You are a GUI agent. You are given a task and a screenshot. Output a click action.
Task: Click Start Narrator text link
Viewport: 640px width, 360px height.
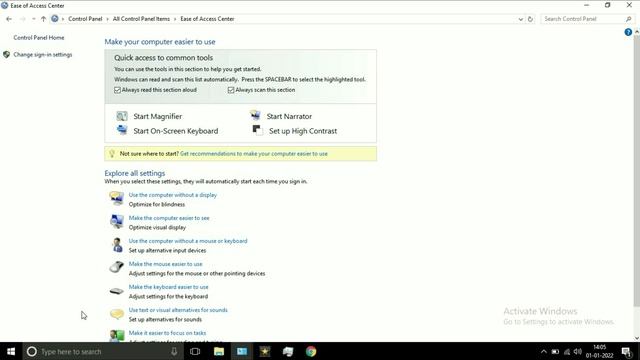click(289, 116)
